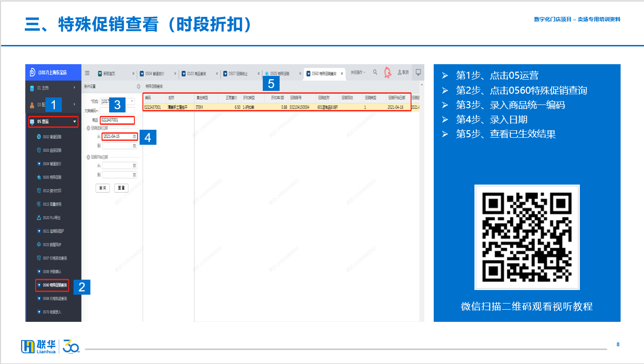644x364 pixels.
Task: Open calendar icon of 促销结束日期 从 field
Action: 134,136
